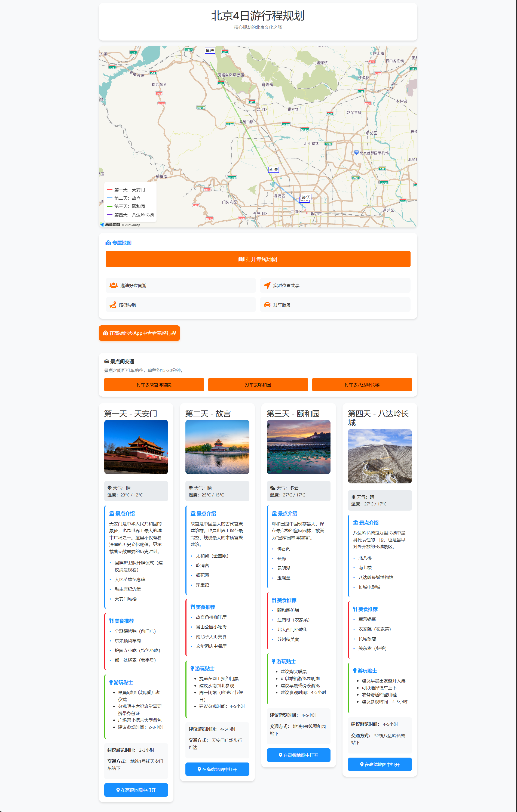517x812 pixels.
Task: Select the 打车服务 feature tile
Action: click(x=335, y=305)
